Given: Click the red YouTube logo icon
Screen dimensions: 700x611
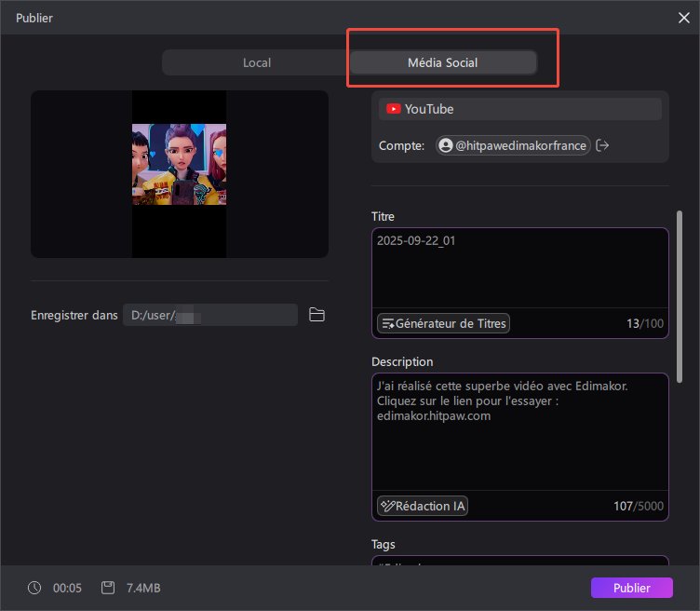Looking at the screenshot, I should click(x=394, y=109).
